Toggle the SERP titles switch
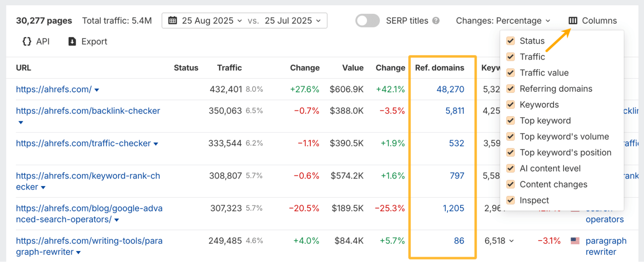The width and height of the screenshot is (644, 262). [x=367, y=21]
